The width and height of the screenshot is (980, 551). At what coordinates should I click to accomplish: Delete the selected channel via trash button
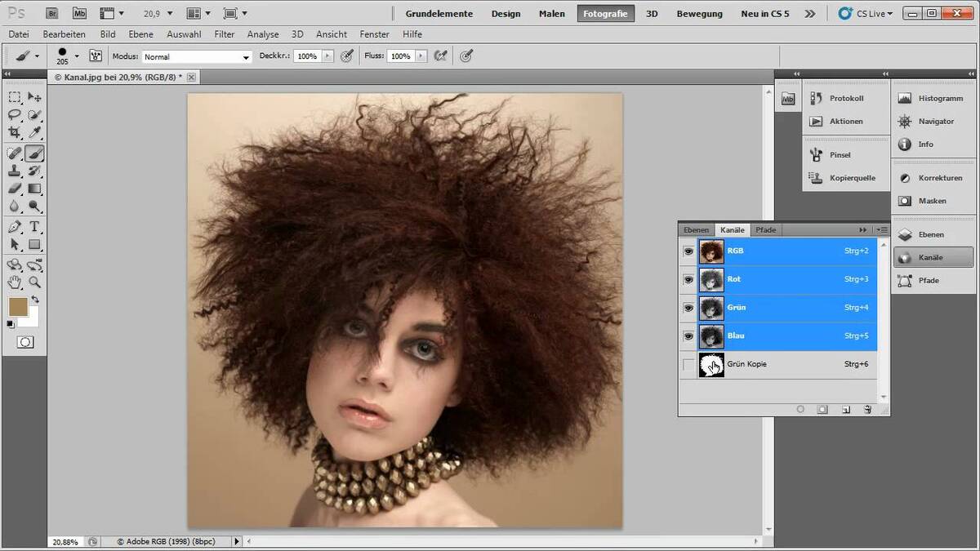click(868, 409)
